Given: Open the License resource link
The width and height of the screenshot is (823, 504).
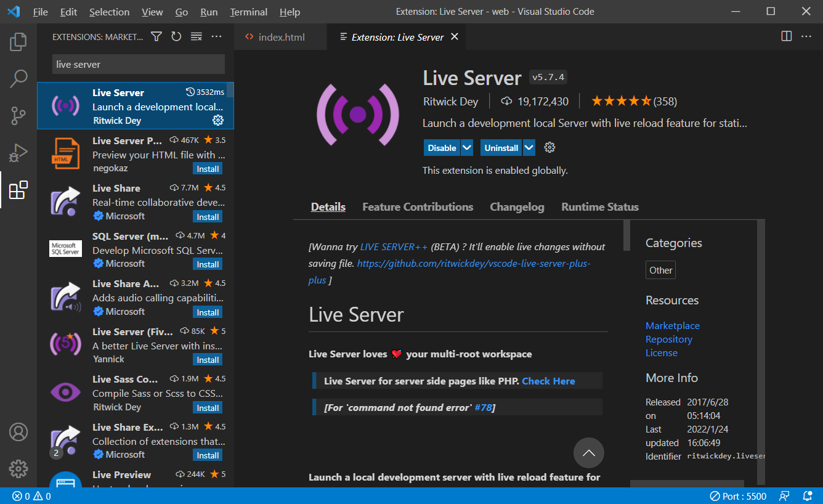Looking at the screenshot, I should [662, 353].
